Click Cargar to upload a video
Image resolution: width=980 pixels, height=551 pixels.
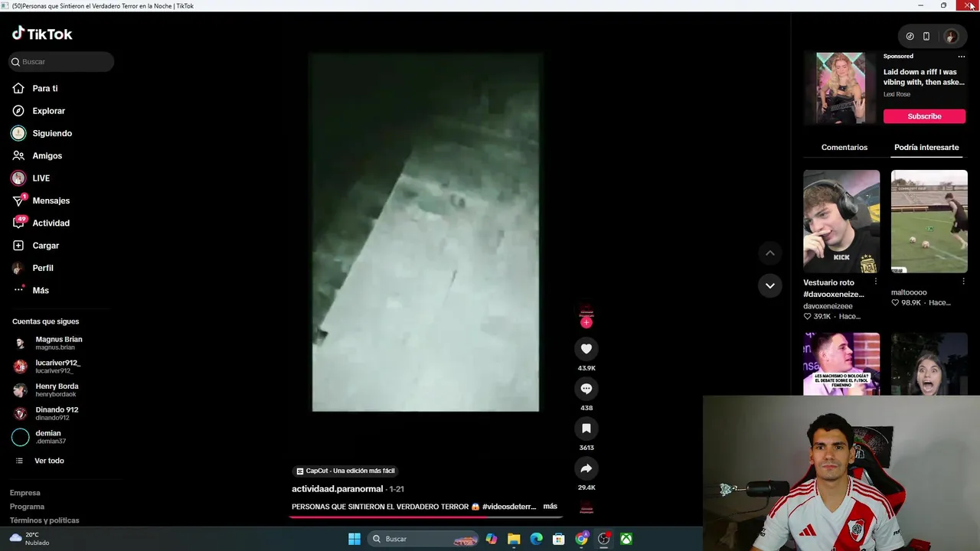pyautogui.click(x=35, y=246)
